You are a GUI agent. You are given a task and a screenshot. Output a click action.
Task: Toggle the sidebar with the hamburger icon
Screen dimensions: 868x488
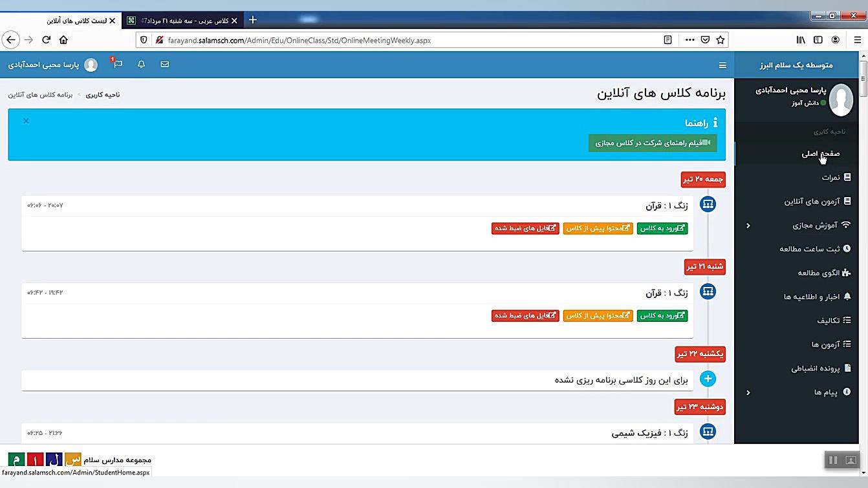coord(722,65)
